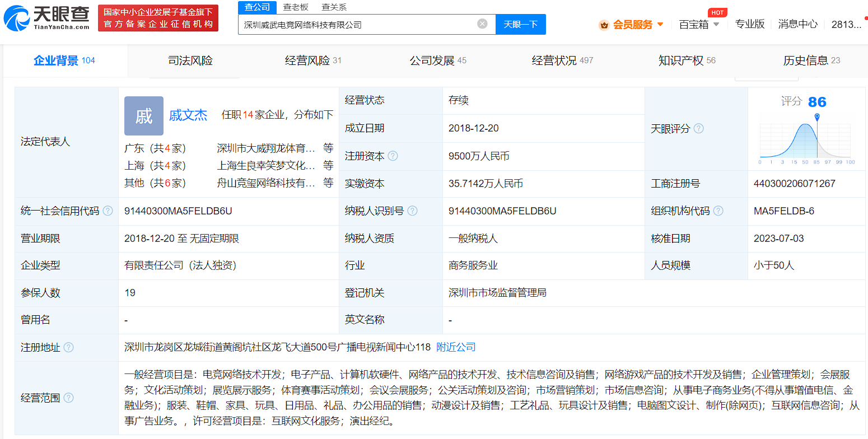Open the 历史信息 tab
Screen dimensions: 868x439
click(811, 60)
